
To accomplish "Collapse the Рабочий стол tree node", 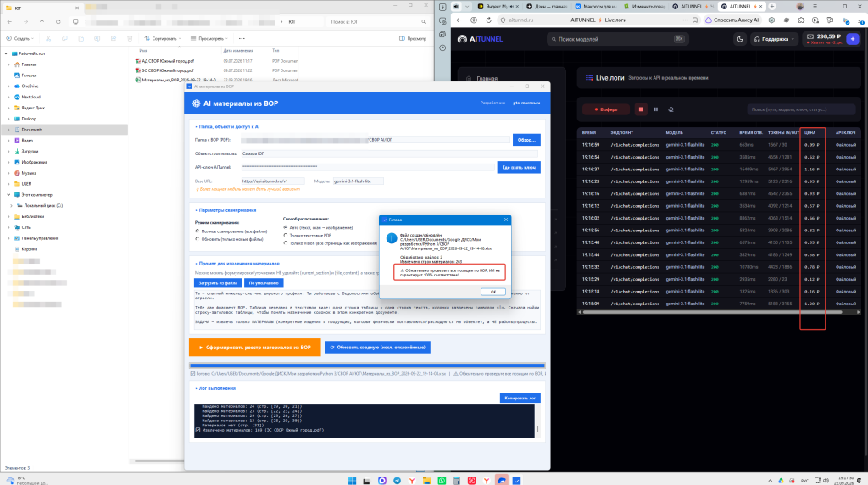I will click(x=6, y=53).
